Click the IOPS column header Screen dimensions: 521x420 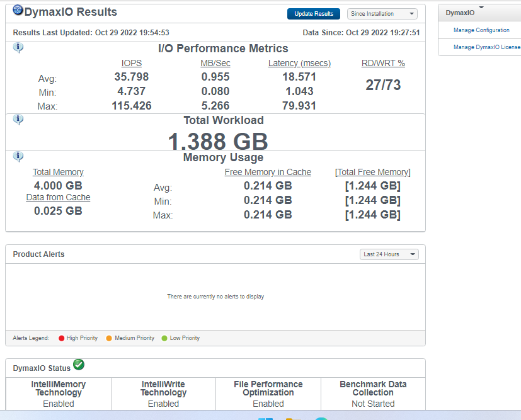(x=132, y=63)
